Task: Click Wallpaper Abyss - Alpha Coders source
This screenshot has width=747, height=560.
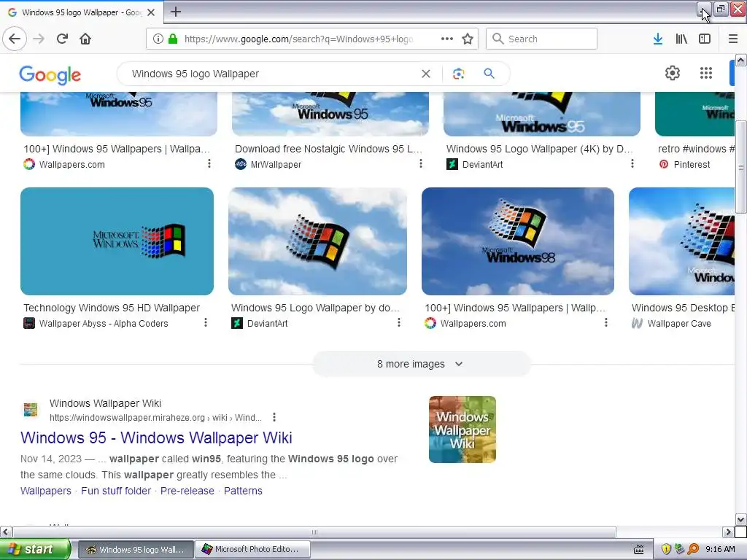Action: (x=104, y=323)
